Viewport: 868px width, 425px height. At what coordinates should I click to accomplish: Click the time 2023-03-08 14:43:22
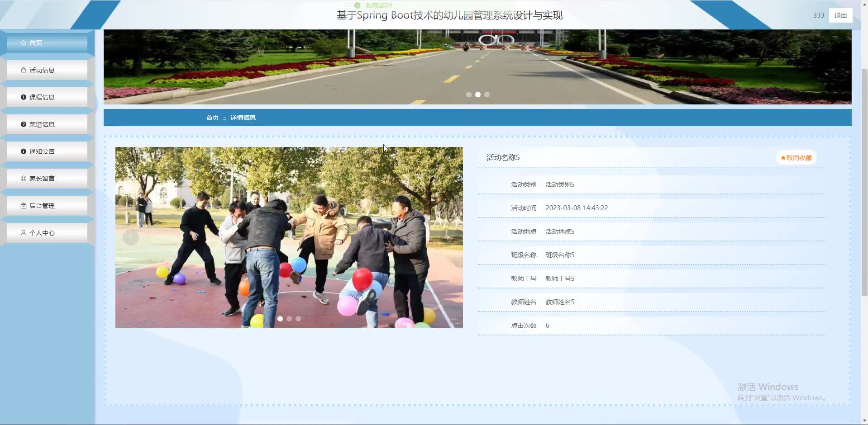pos(577,208)
